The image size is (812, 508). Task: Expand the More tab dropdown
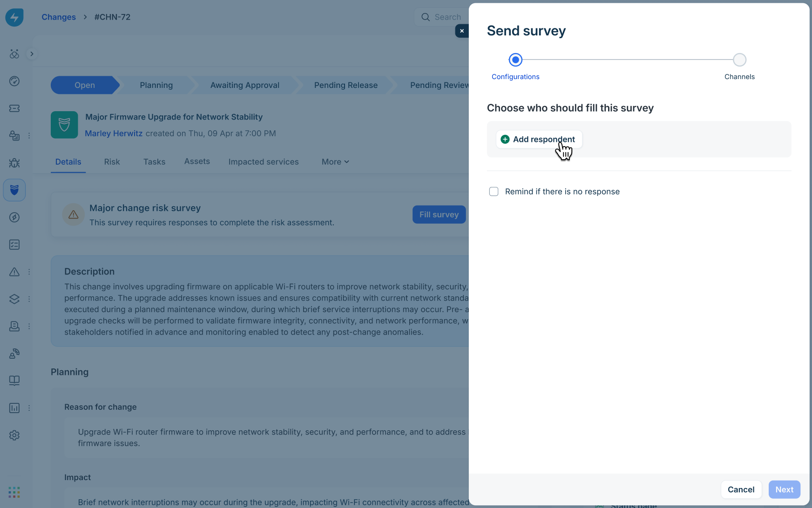click(335, 162)
